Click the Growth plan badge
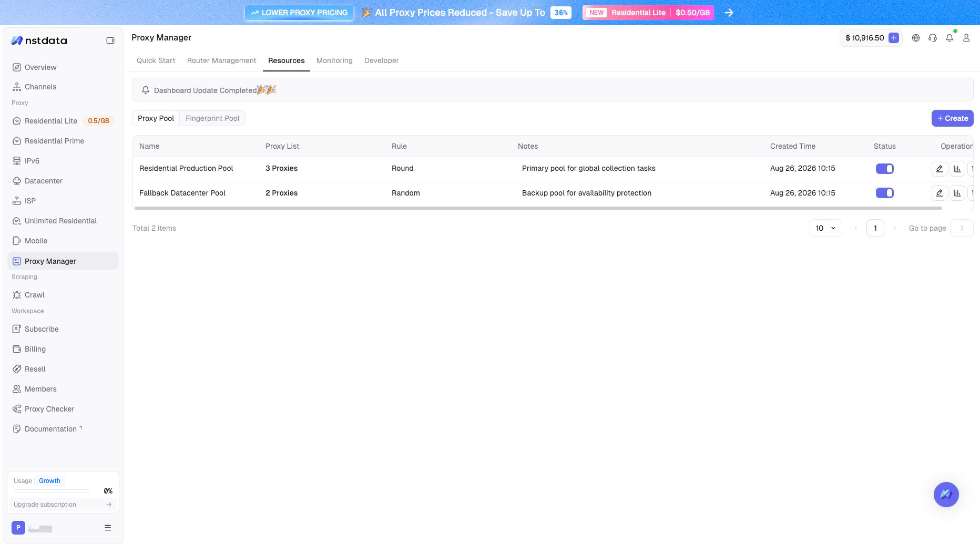The image size is (980, 544). click(x=49, y=481)
